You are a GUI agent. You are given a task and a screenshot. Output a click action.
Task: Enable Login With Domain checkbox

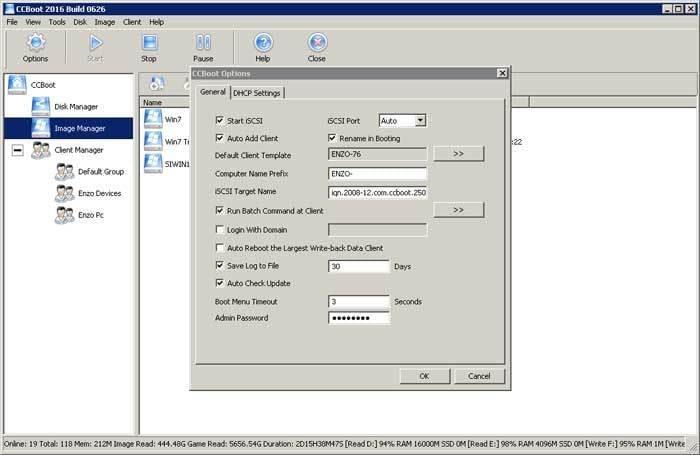click(220, 230)
